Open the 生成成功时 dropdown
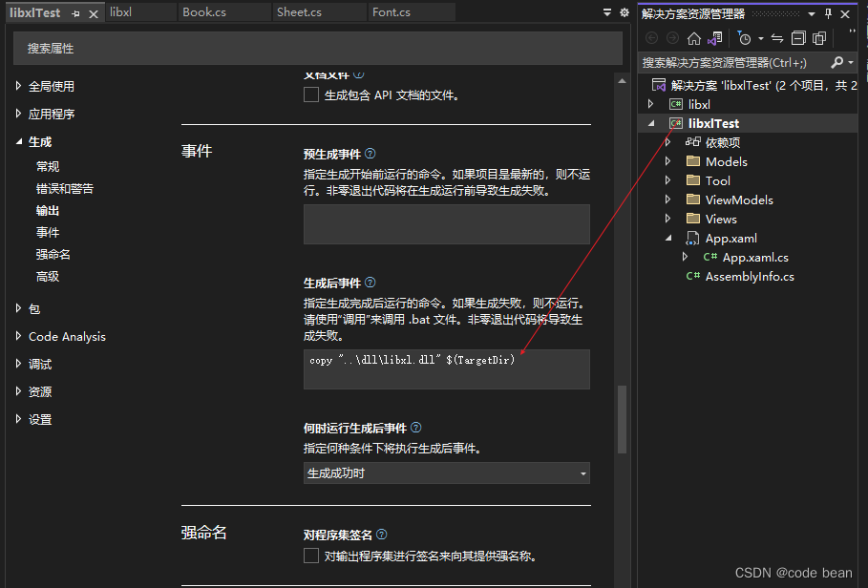 coord(446,472)
